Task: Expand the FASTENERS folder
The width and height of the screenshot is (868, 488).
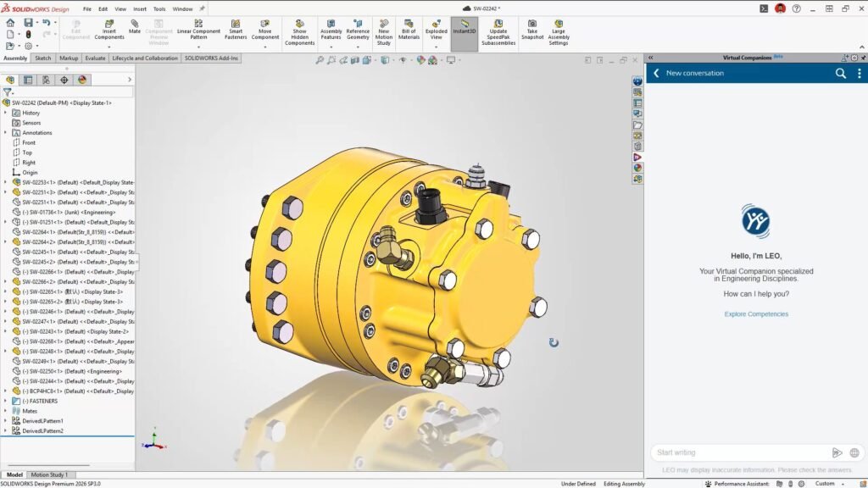Action: pos(6,401)
